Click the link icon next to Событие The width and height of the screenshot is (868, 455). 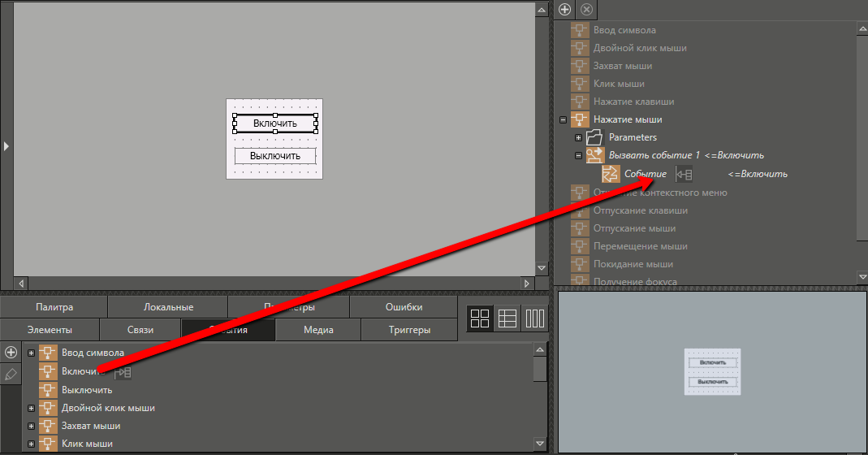pos(684,174)
